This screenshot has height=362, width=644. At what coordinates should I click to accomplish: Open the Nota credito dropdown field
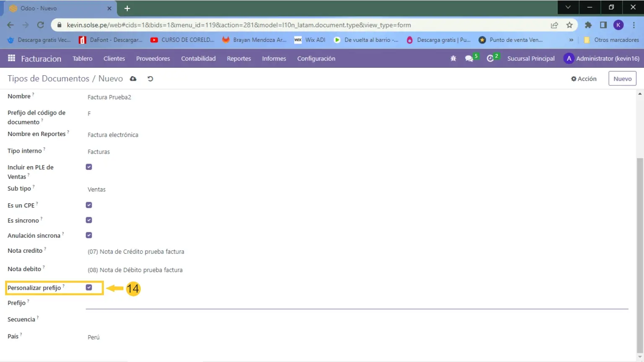click(168, 252)
